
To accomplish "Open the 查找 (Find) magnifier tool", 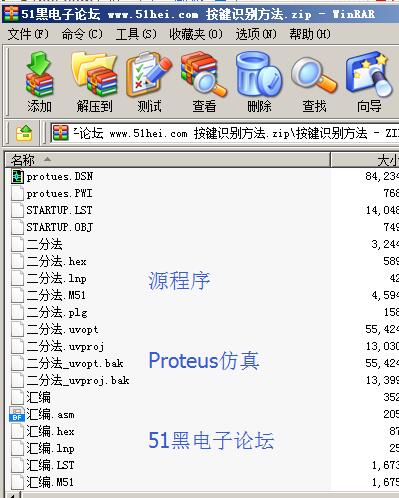I will [x=314, y=82].
